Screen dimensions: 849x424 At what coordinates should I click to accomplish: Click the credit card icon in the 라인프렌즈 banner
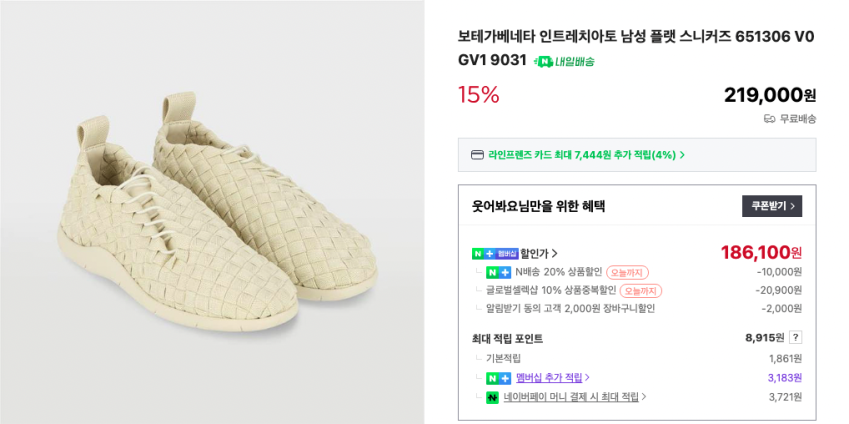tap(477, 155)
